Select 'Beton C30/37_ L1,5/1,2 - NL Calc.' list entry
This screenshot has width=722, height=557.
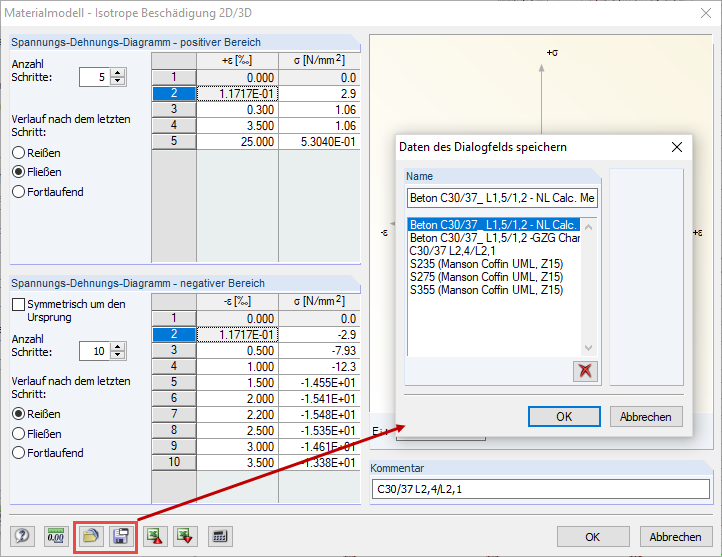click(x=494, y=225)
